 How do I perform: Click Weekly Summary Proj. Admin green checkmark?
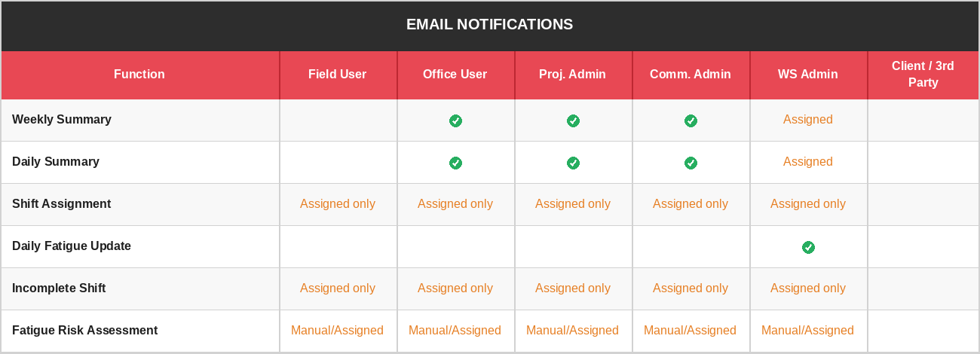click(x=573, y=121)
